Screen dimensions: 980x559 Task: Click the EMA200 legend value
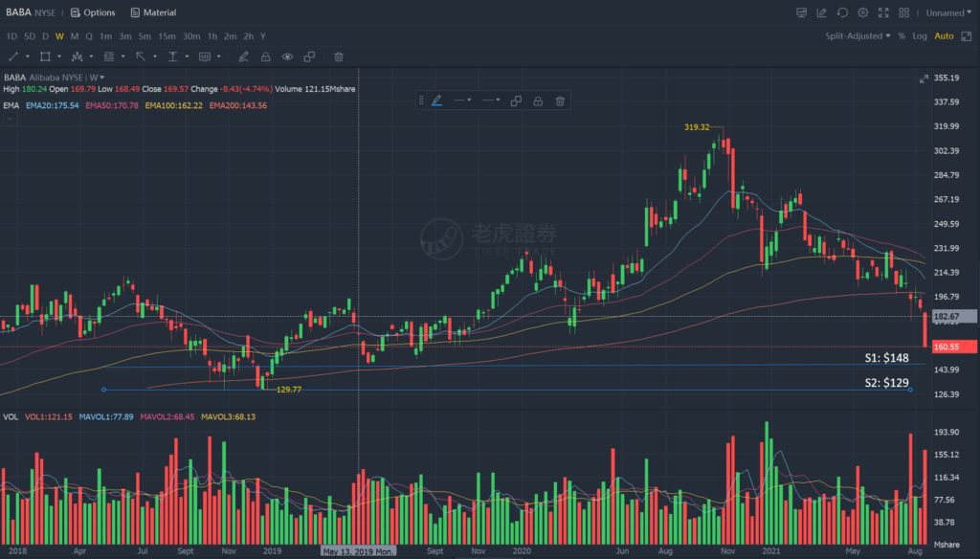click(x=238, y=105)
